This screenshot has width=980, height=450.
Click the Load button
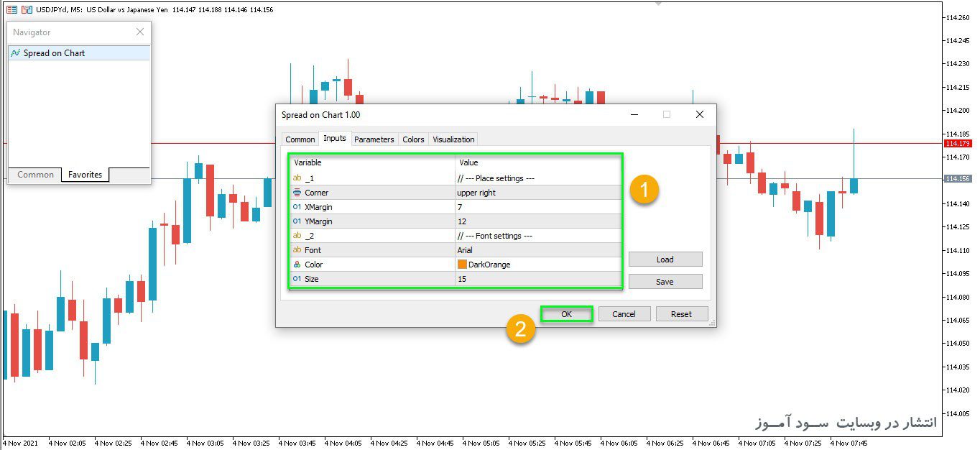click(665, 260)
